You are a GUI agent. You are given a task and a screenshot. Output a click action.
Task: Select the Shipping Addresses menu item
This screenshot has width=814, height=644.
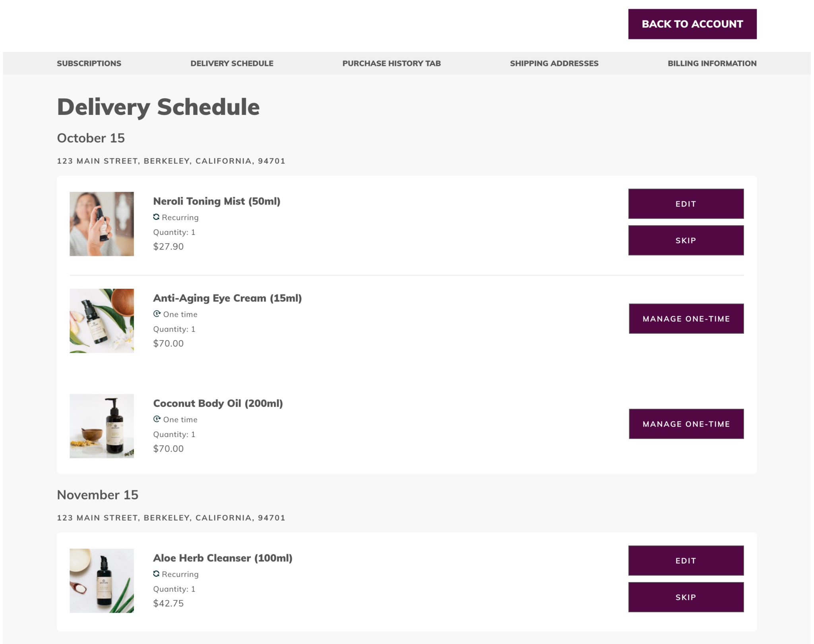[x=554, y=64]
